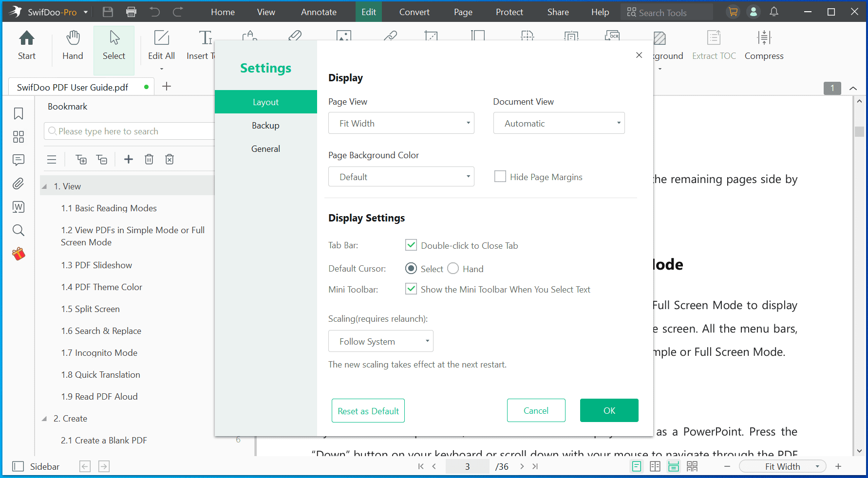Click the gift box icon
868x478 pixels.
point(19,254)
